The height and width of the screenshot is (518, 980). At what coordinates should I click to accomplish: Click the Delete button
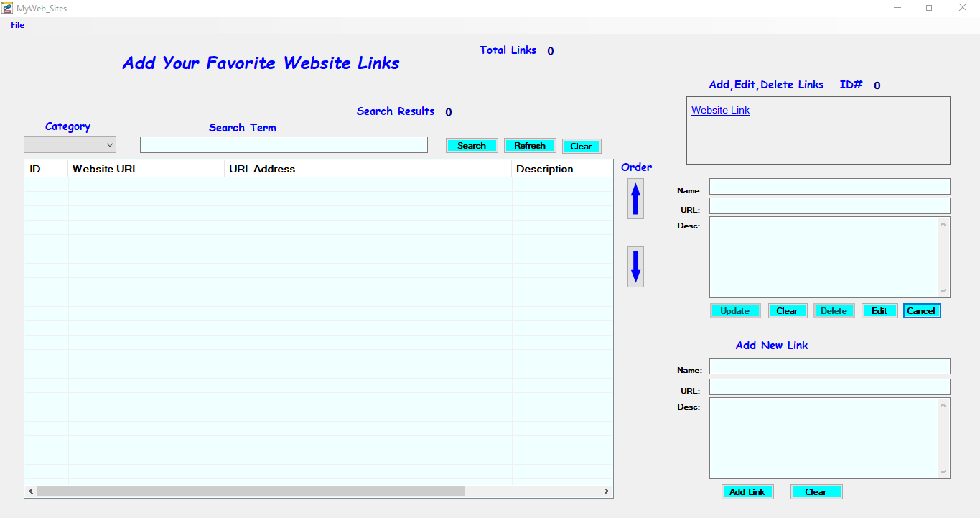pyautogui.click(x=834, y=310)
